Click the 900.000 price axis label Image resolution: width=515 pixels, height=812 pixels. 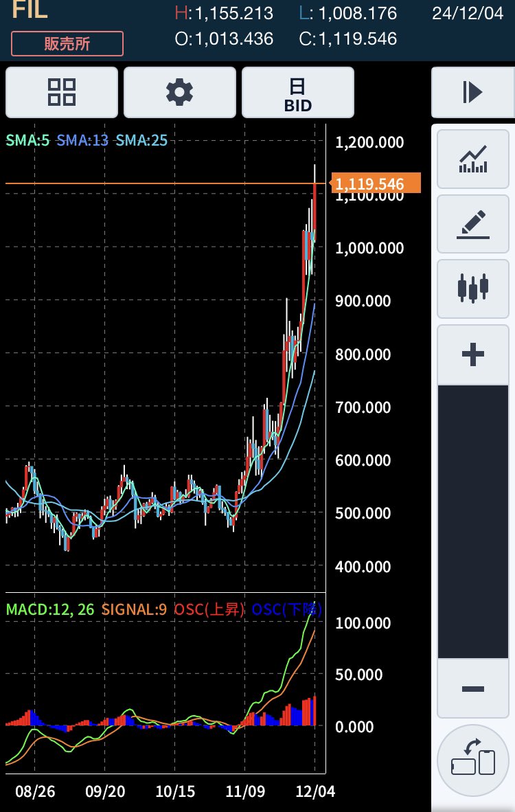[363, 301]
